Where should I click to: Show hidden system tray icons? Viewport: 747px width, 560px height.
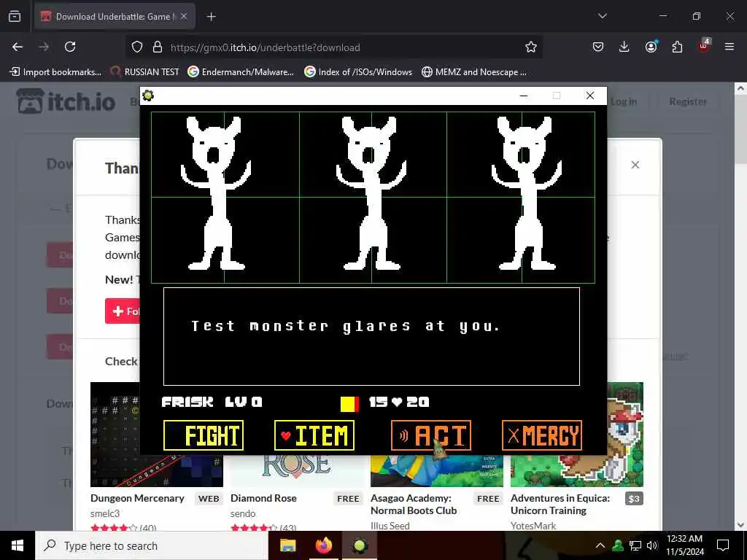pyautogui.click(x=600, y=545)
